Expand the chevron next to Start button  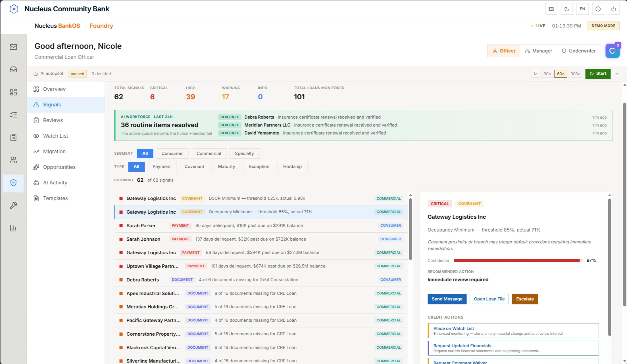coord(617,74)
